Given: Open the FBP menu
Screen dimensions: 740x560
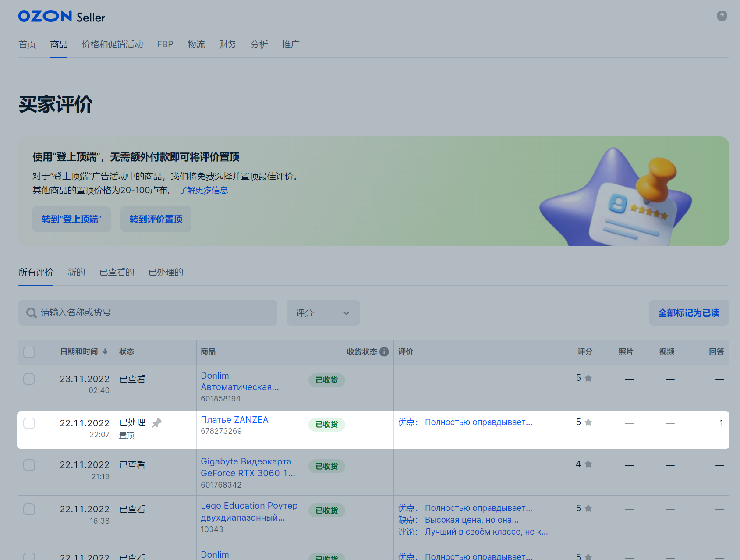Looking at the screenshot, I should coord(165,44).
